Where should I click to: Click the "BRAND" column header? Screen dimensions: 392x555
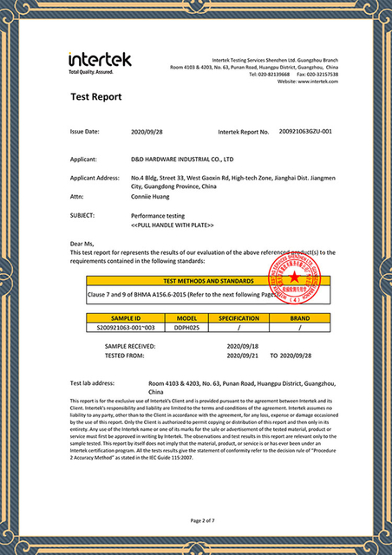click(x=299, y=318)
